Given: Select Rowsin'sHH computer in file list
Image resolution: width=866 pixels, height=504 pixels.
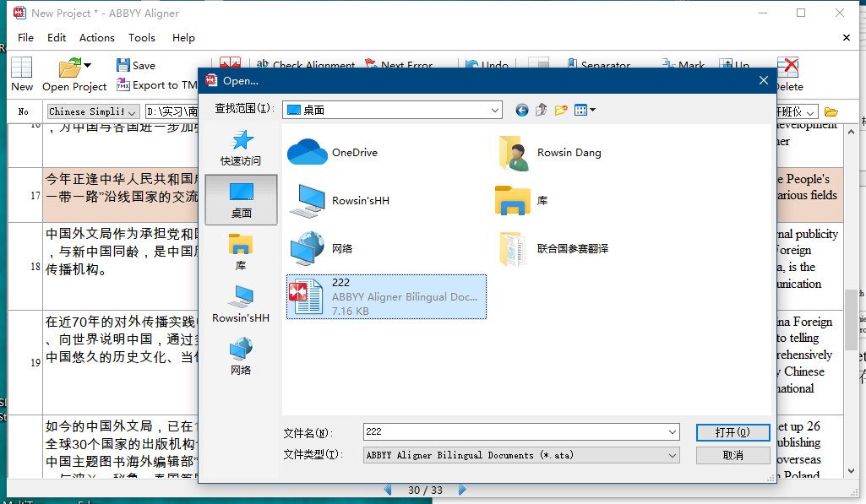Looking at the screenshot, I should pyautogui.click(x=339, y=200).
